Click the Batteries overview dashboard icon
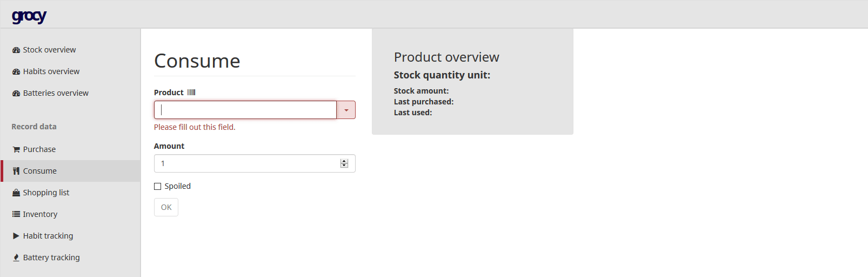868x277 pixels. click(16, 93)
